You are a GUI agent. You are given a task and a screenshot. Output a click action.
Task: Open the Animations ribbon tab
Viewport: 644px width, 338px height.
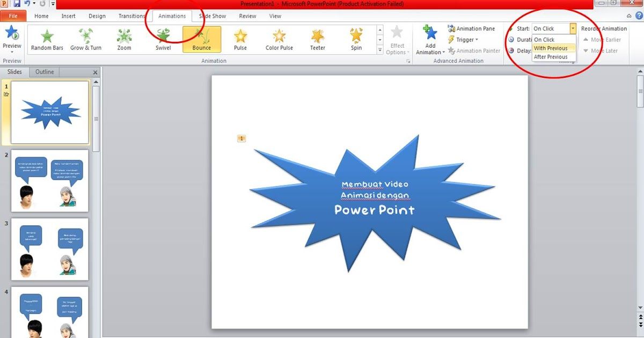click(172, 16)
